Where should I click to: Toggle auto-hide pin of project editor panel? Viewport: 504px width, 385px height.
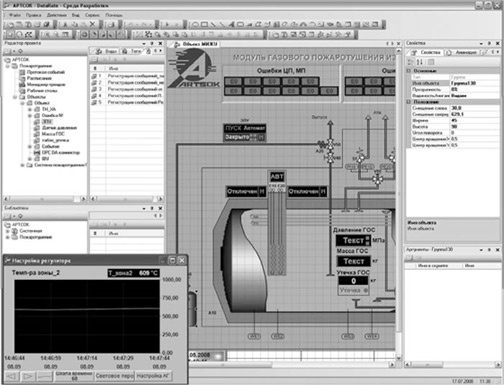coord(152,43)
